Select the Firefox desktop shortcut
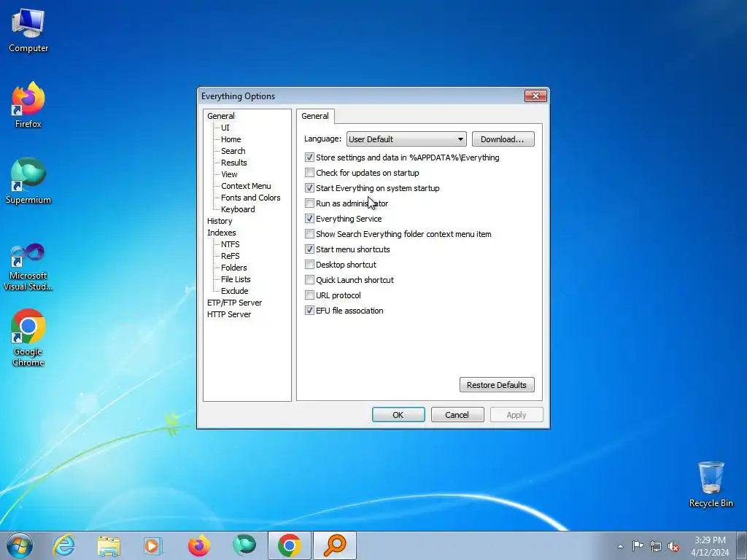The height and width of the screenshot is (560, 747). (28, 105)
